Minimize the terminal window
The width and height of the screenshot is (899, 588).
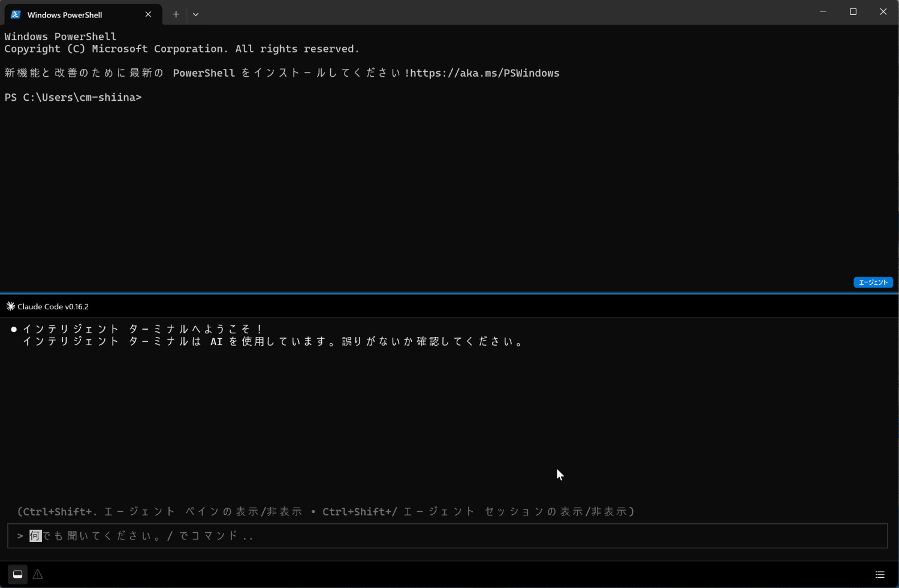pos(823,12)
